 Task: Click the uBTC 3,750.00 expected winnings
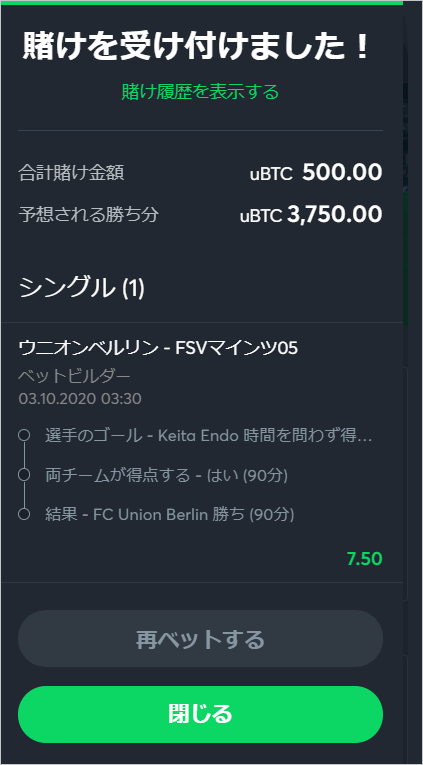311,215
